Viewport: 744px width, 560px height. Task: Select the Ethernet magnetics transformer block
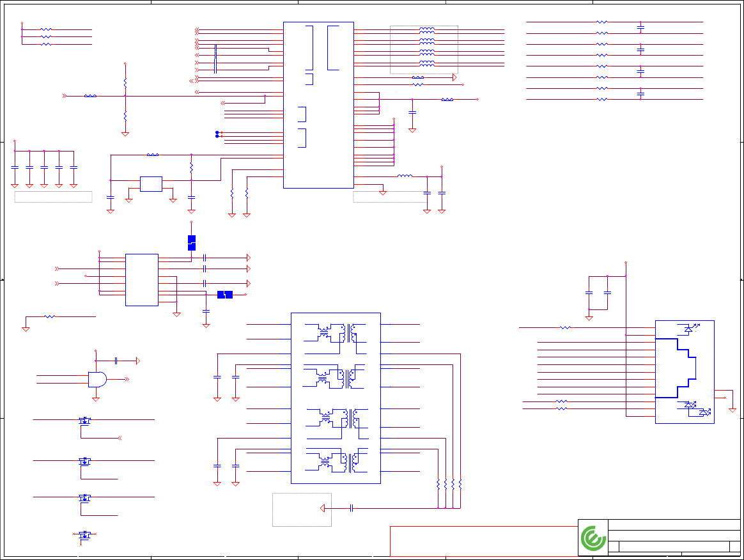click(x=336, y=398)
